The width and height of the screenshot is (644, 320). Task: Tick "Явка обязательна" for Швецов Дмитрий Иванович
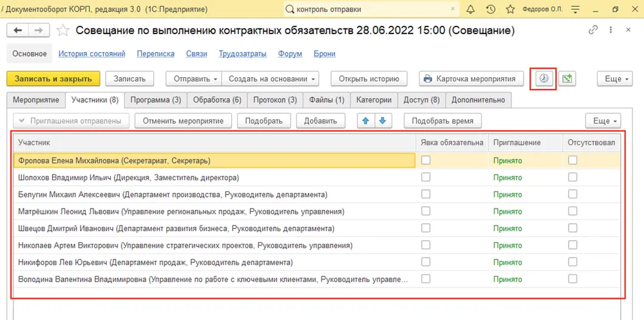[x=426, y=227]
